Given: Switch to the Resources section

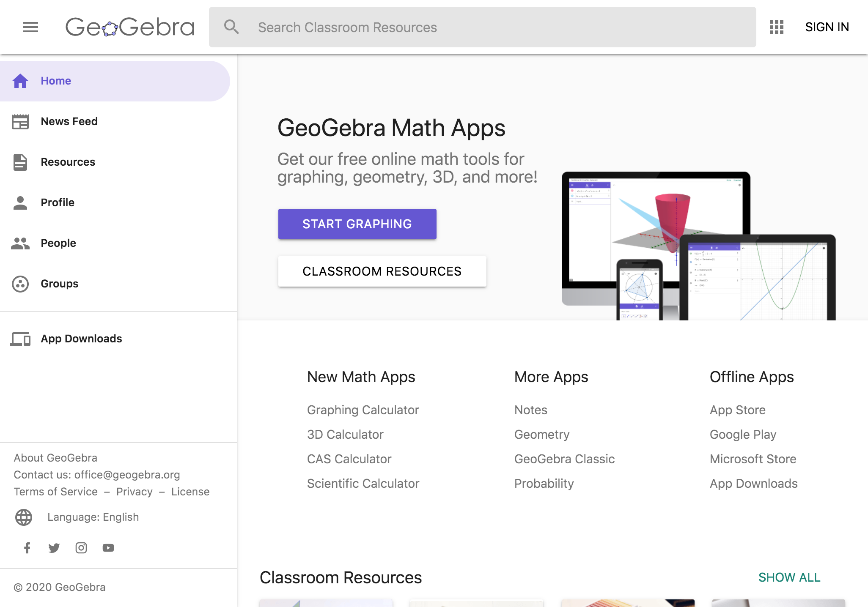Looking at the screenshot, I should pos(68,162).
